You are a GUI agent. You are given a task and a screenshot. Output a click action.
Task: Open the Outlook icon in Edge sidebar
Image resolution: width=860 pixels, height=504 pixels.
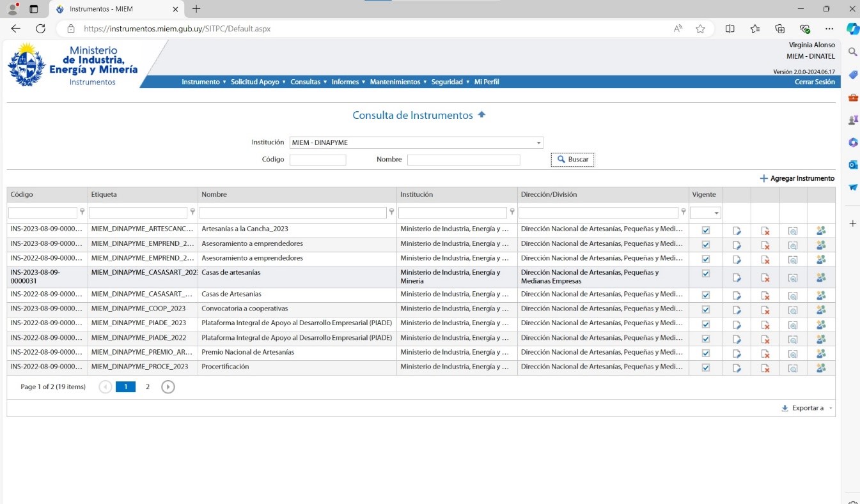coord(852,164)
